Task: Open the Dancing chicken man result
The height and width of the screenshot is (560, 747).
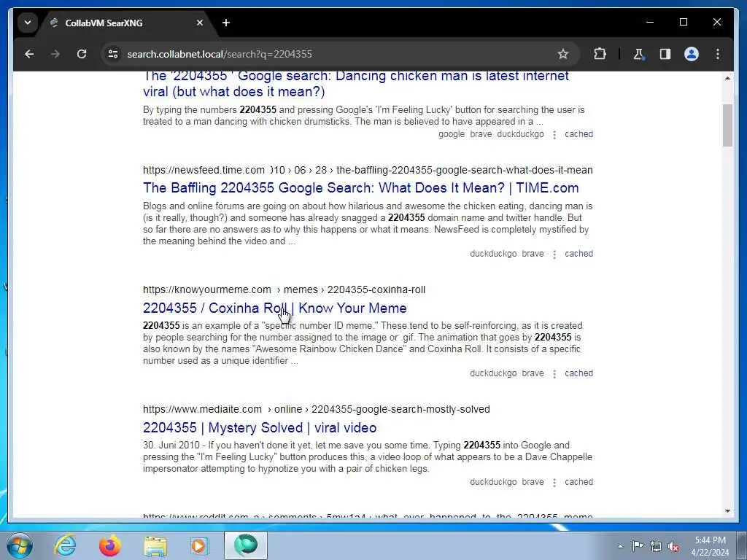Action: pos(355,83)
